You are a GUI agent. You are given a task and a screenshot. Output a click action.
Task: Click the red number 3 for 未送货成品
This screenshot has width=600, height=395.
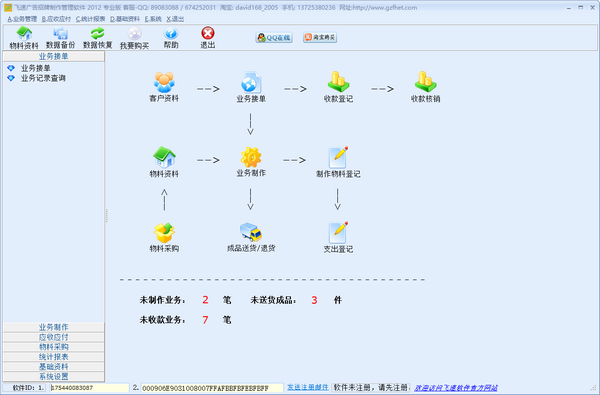(x=314, y=300)
